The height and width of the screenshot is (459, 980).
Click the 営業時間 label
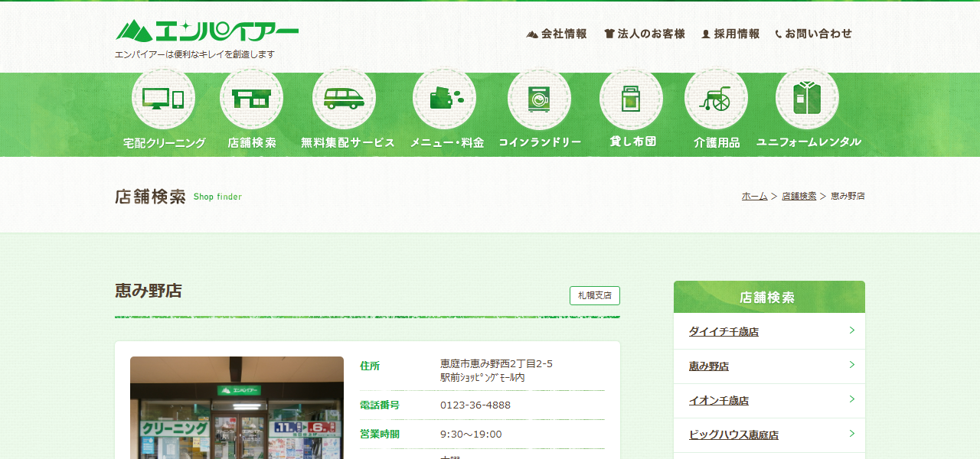(380, 435)
